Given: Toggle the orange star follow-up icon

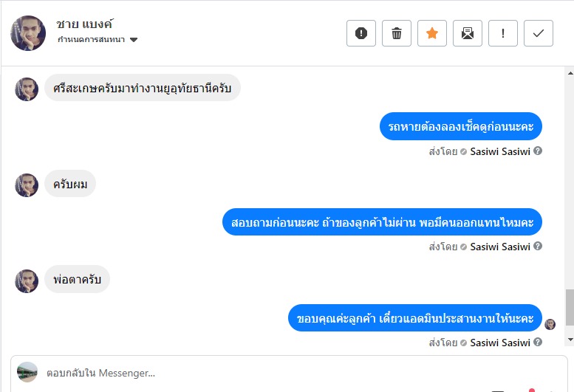Looking at the screenshot, I should [432, 33].
